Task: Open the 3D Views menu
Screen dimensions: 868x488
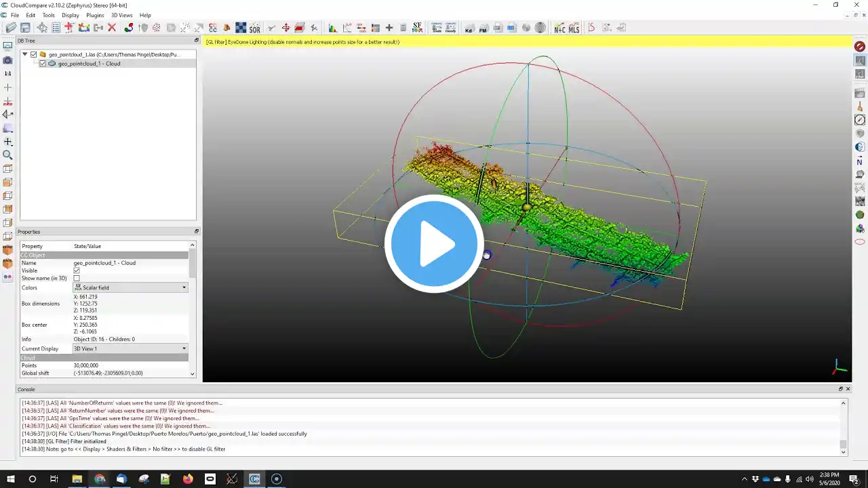Action: point(122,15)
